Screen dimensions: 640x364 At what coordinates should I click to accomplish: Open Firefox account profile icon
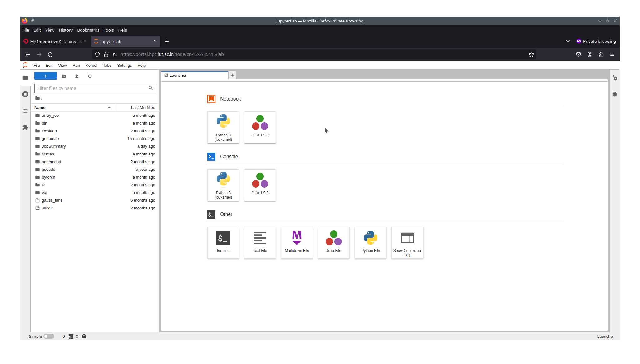pyautogui.click(x=590, y=54)
